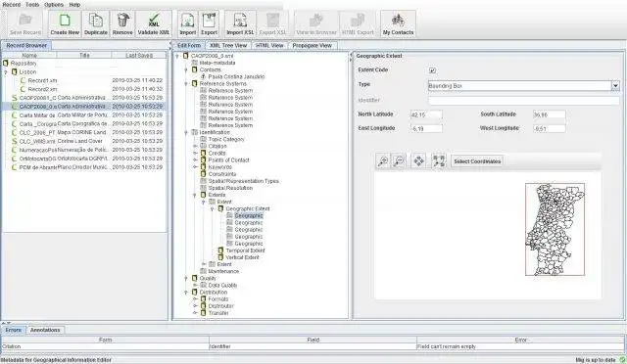Click the Citation error row
Viewport: 627px width, 364px height.
pos(313,346)
